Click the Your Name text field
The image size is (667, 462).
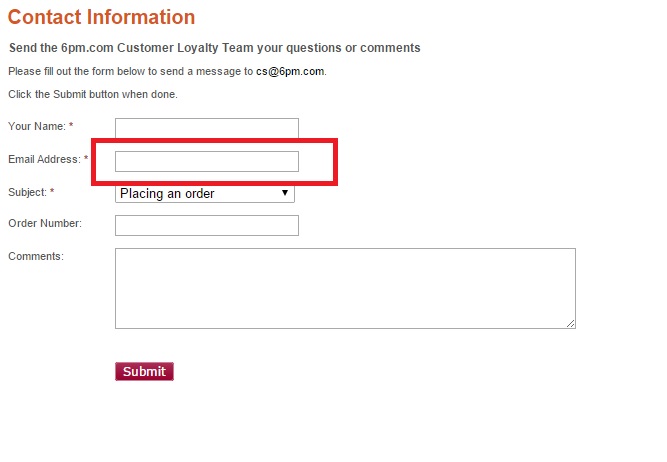click(207, 128)
